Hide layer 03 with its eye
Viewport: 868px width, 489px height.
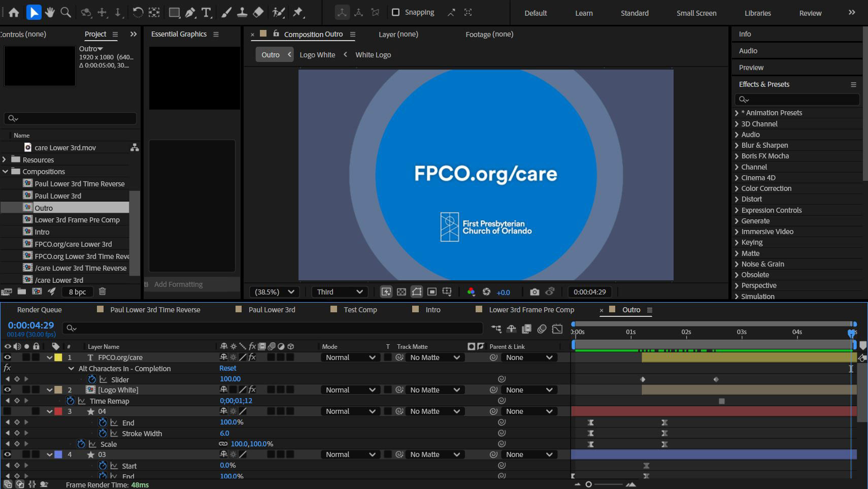coord(7,454)
